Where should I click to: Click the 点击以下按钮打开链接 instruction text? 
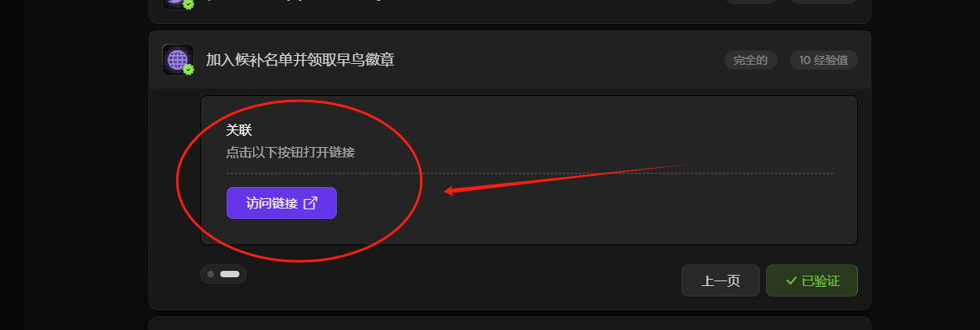pos(290,152)
